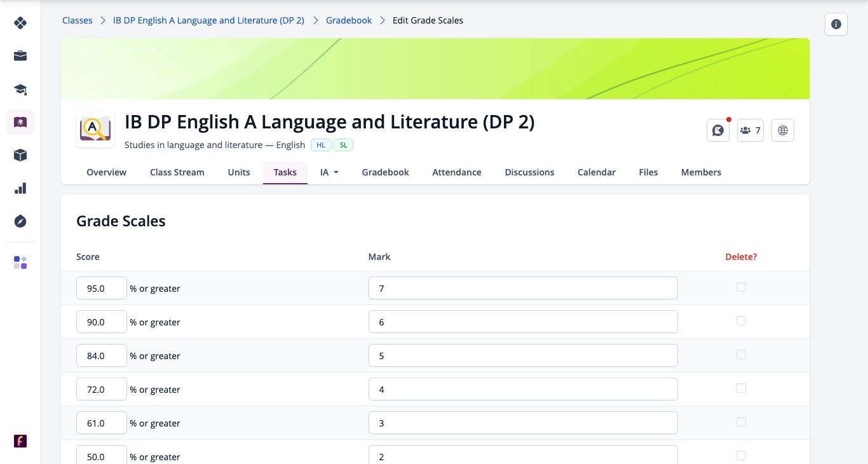Screen dimensions: 868x464
Task: Open the purple apps grid icon
Action: coord(20,263)
